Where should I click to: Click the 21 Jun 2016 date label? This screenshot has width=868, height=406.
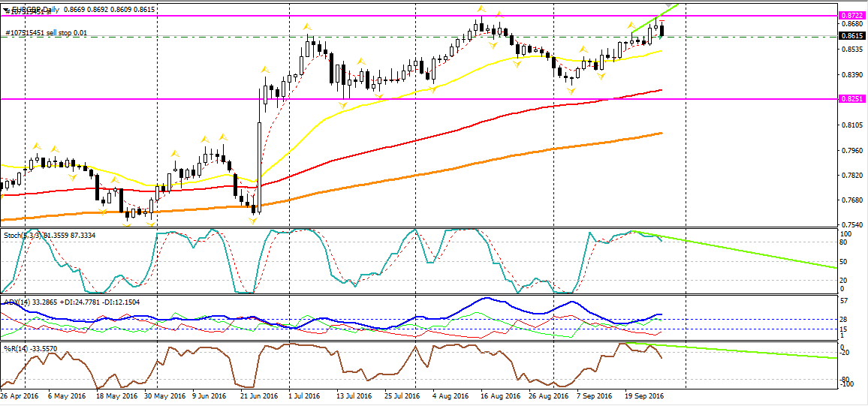258,396
